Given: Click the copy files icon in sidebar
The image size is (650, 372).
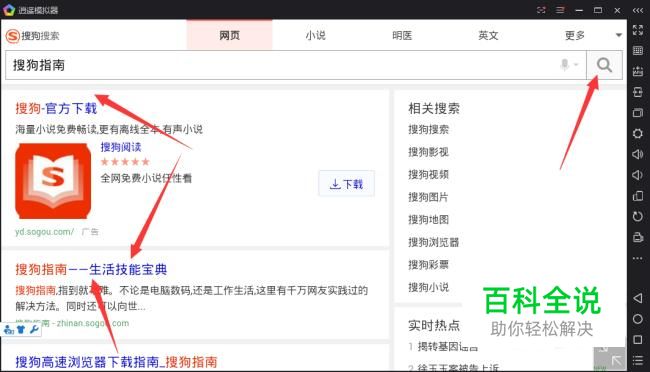Looking at the screenshot, I should (638, 196).
